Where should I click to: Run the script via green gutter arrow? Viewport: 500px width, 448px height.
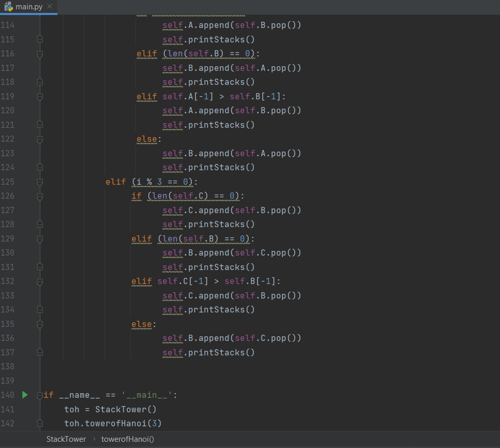[x=24, y=395]
